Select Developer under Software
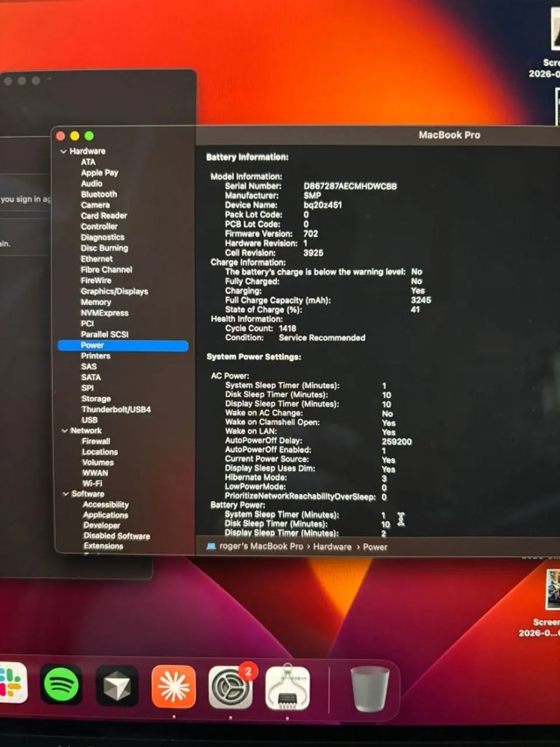560x747 pixels. (101, 525)
